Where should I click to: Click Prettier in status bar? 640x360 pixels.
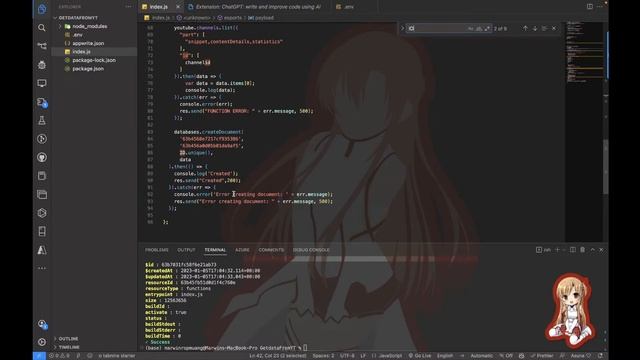click(x=542, y=356)
